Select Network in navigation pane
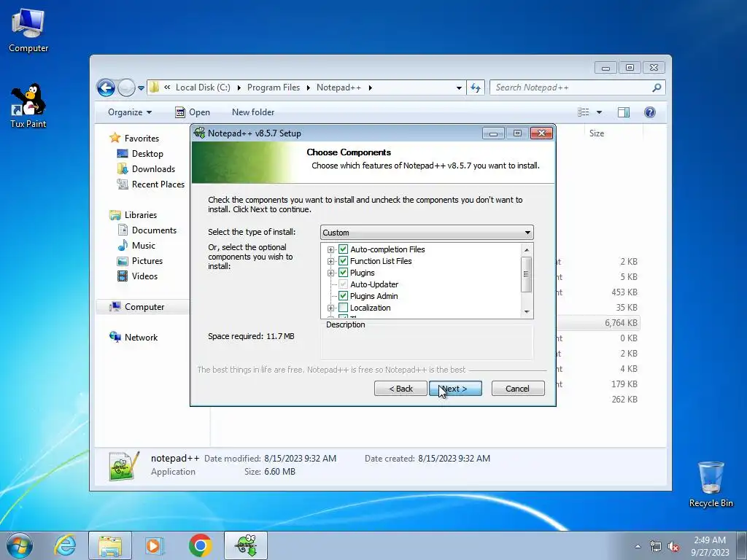This screenshot has width=747, height=560. pos(141,338)
